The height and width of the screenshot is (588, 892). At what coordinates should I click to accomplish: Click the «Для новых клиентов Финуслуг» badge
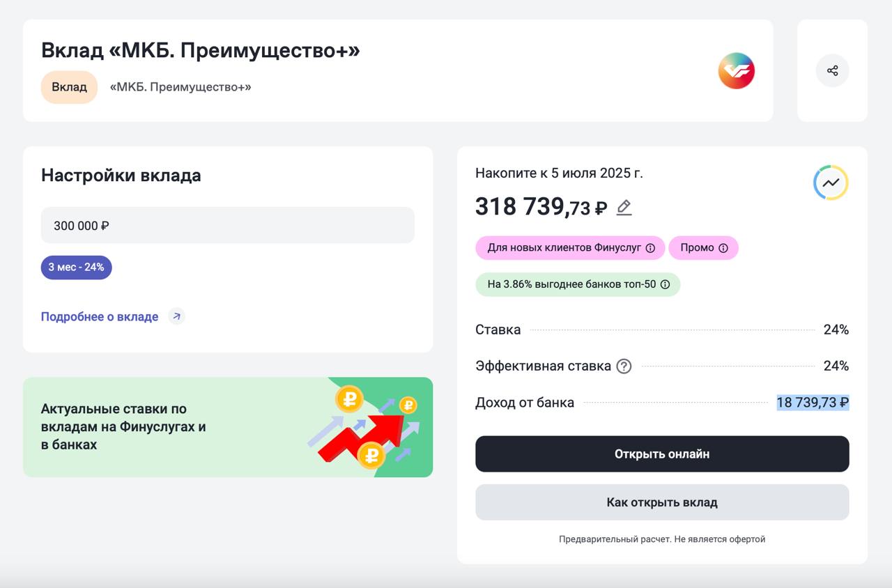click(x=563, y=248)
